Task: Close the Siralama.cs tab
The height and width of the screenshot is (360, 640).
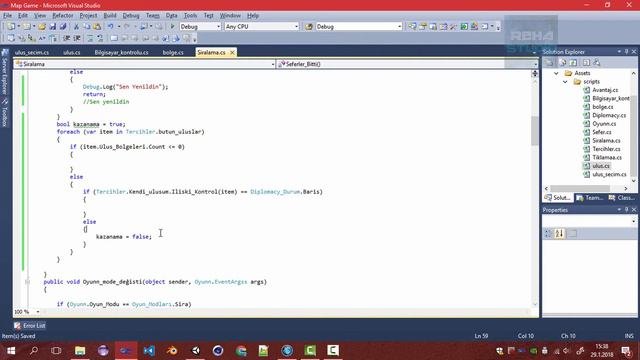Action: (232, 52)
